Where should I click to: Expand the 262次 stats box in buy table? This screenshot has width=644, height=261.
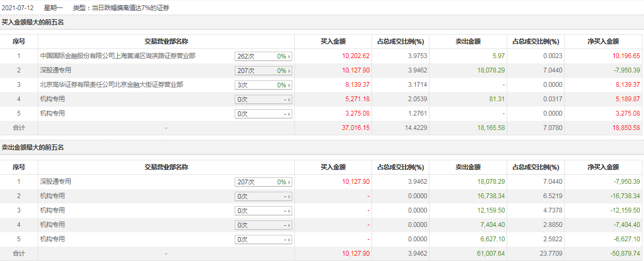(263, 56)
